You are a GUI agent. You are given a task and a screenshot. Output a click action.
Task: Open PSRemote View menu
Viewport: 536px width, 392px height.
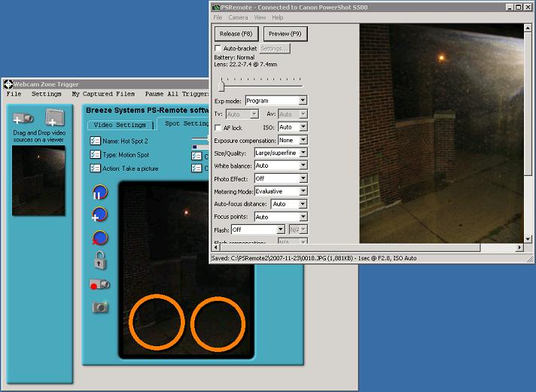pyautogui.click(x=260, y=17)
